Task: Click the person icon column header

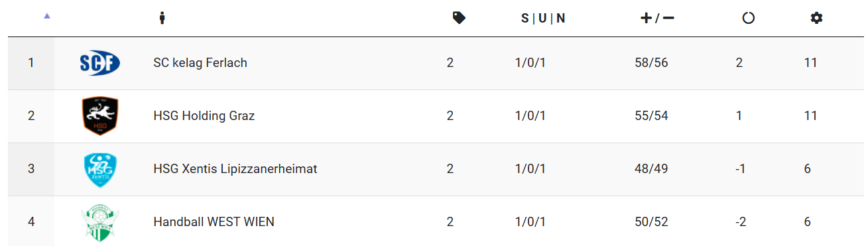Action: pyautogui.click(x=161, y=18)
